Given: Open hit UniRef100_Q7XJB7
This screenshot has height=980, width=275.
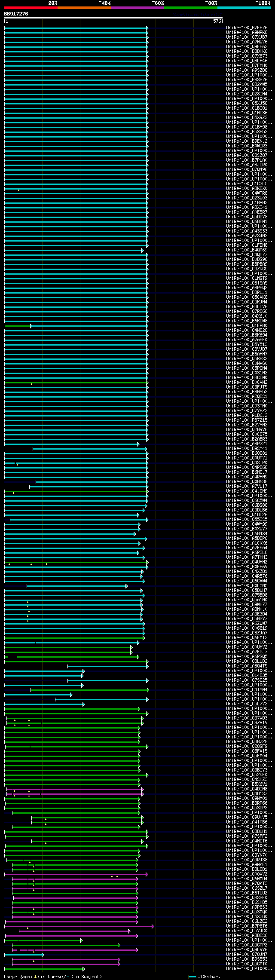Looking at the screenshot, I should pyautogui.click(x=247, y=37).
